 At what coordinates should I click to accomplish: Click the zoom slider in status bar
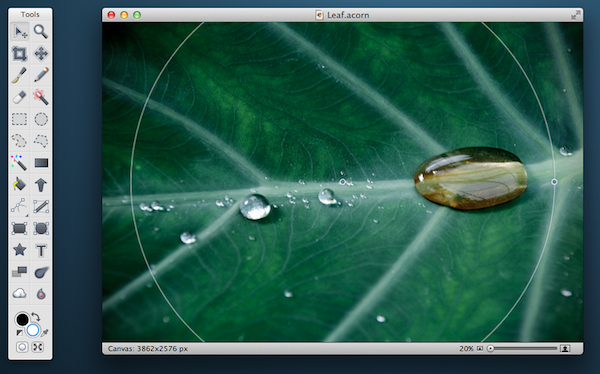coord(523,348)
